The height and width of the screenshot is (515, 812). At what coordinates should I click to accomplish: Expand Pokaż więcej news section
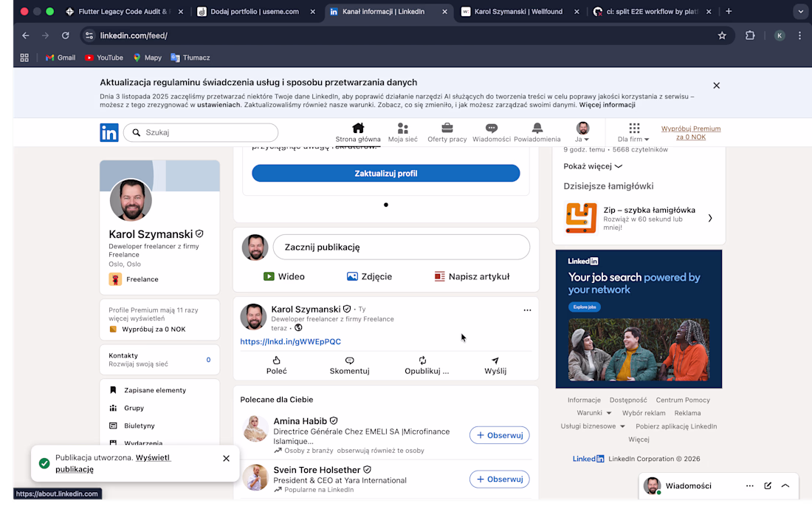pyautogui.click(x=593, y=166)
